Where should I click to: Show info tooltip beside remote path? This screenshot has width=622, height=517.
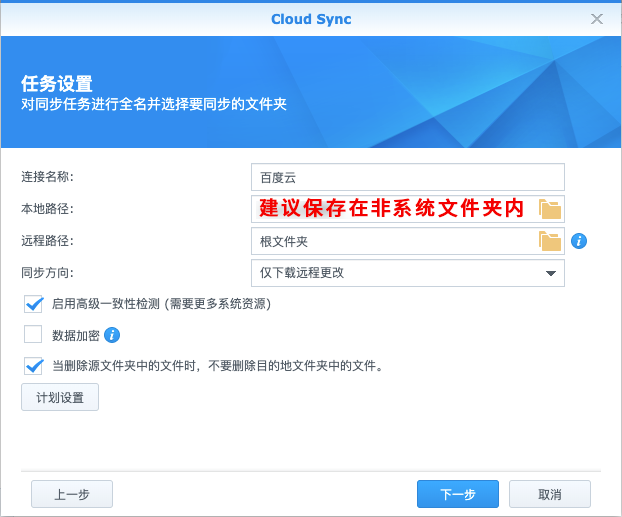pyautogui.click(x=579, y=241)
